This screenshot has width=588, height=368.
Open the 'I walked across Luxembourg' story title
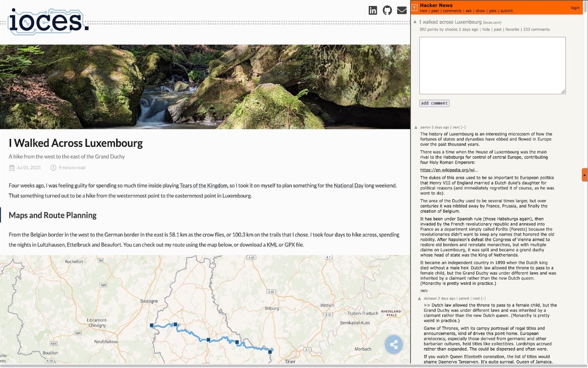pyautogui.click(x=450, y=22)
